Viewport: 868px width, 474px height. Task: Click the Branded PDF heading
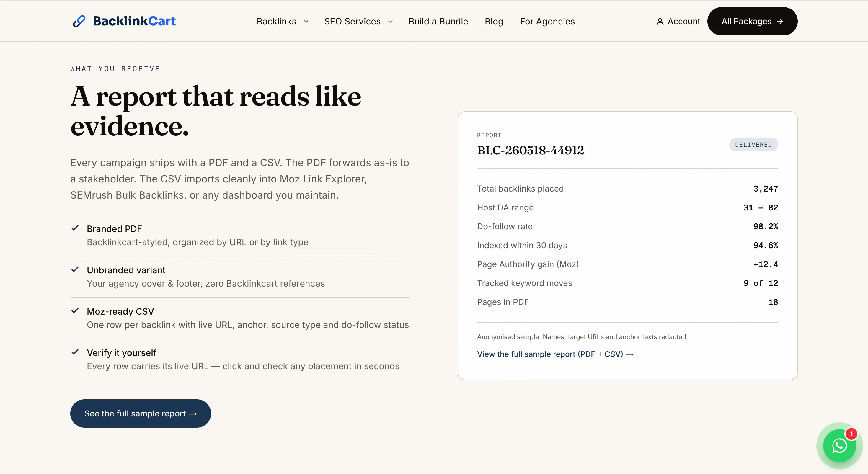tap(114, 229)
